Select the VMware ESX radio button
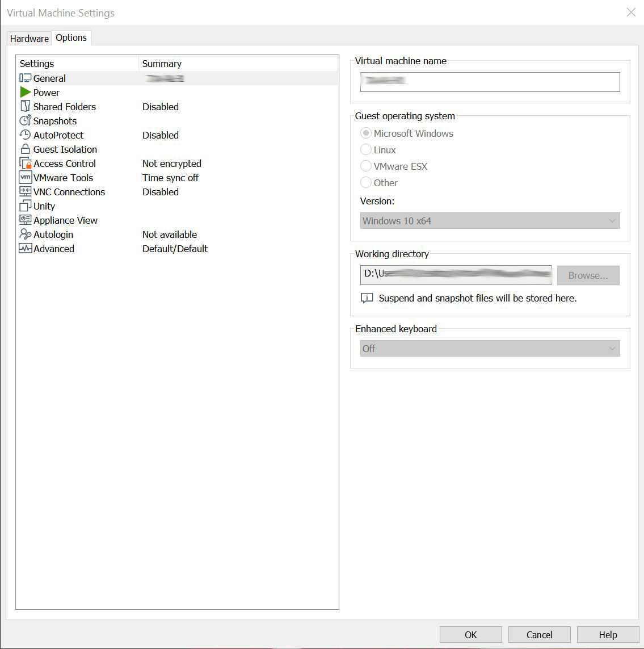This screenshot has width=644, height=649. point(366,166)
